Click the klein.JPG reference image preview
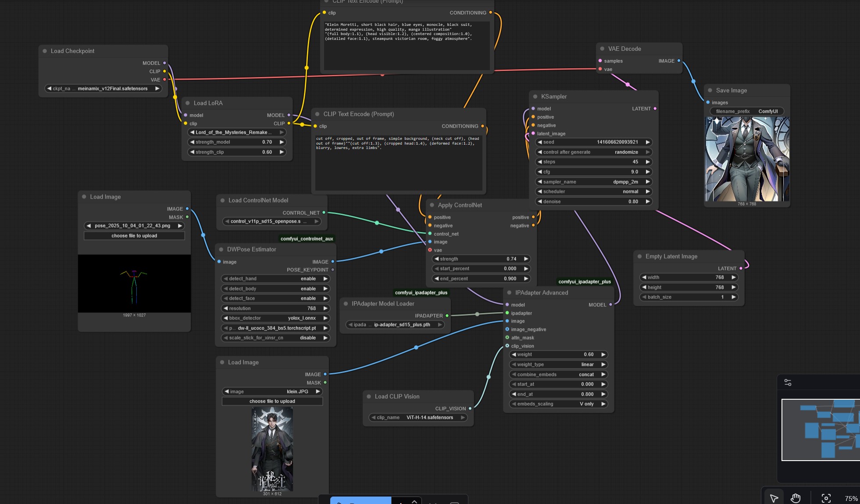The width and height of the screenshot is (860, 504). pyautogui.click(x=272, y=449)
